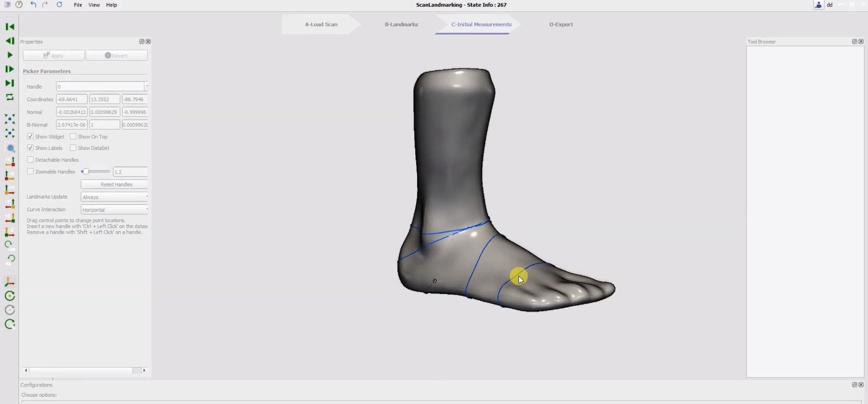Step forward one frame

tap(10, 69)
